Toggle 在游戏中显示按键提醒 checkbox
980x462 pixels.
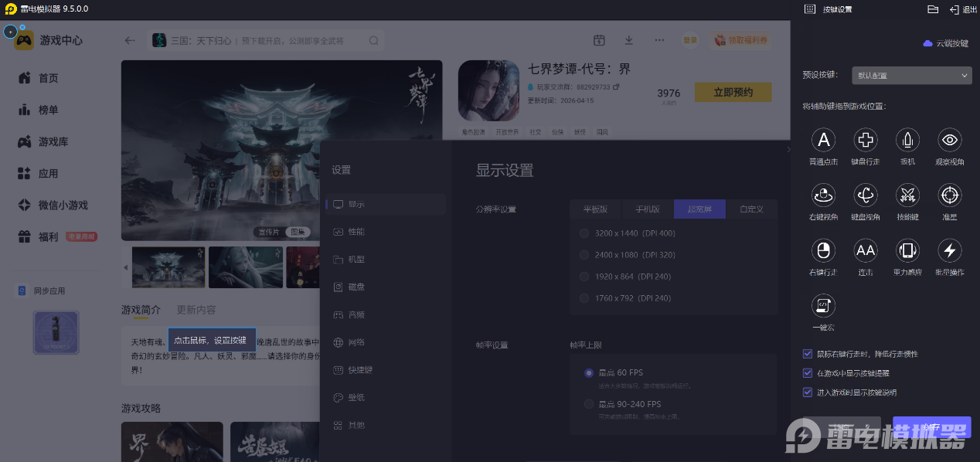(808, 373)
